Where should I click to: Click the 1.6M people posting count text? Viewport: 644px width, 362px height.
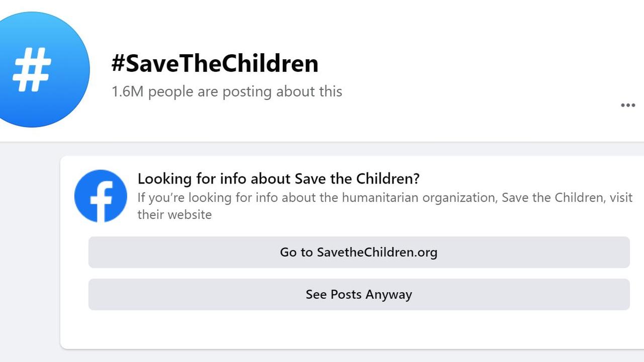[x=227, y=92]
